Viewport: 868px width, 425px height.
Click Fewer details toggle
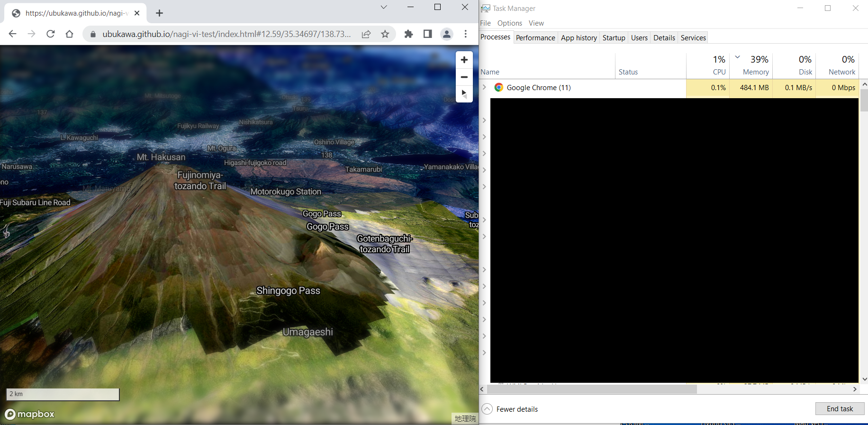510,409
